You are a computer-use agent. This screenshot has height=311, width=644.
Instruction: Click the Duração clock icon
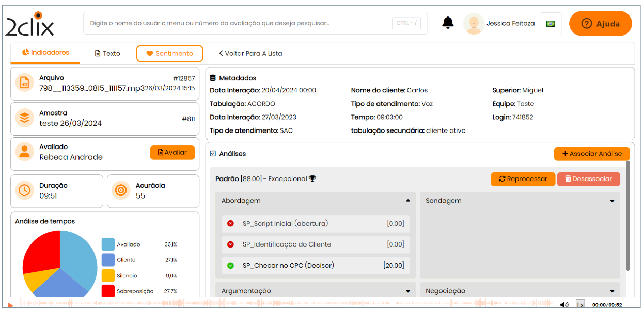(x=24, y=190)
